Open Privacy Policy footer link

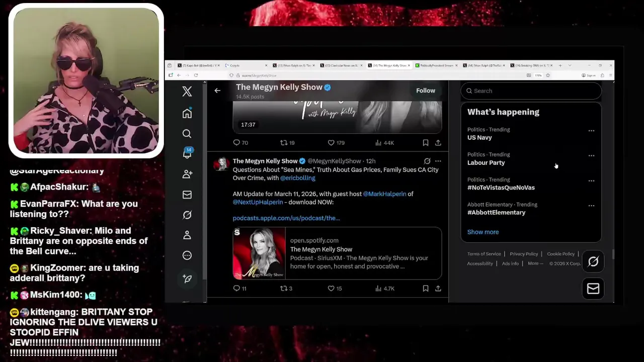point(524,254)
